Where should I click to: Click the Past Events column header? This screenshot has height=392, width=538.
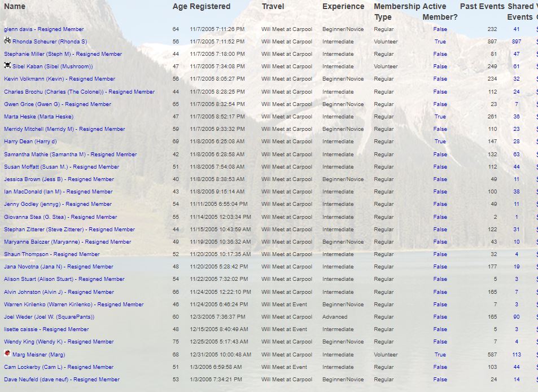[x=482, y=7]
